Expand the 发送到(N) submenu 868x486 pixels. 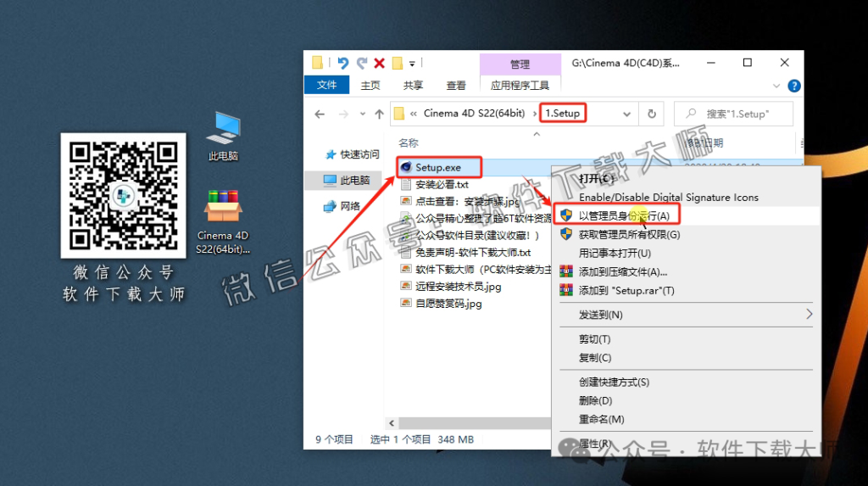tap(687, 315)
